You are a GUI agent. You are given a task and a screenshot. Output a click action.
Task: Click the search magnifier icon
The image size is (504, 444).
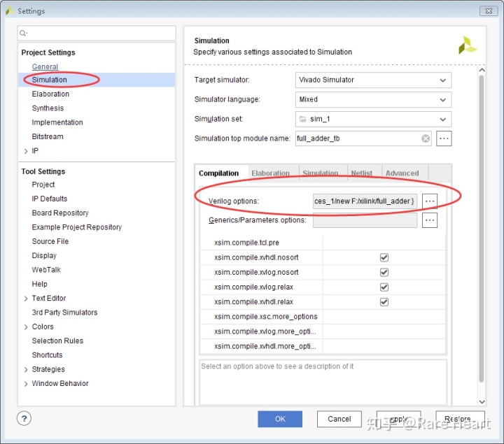23,33
